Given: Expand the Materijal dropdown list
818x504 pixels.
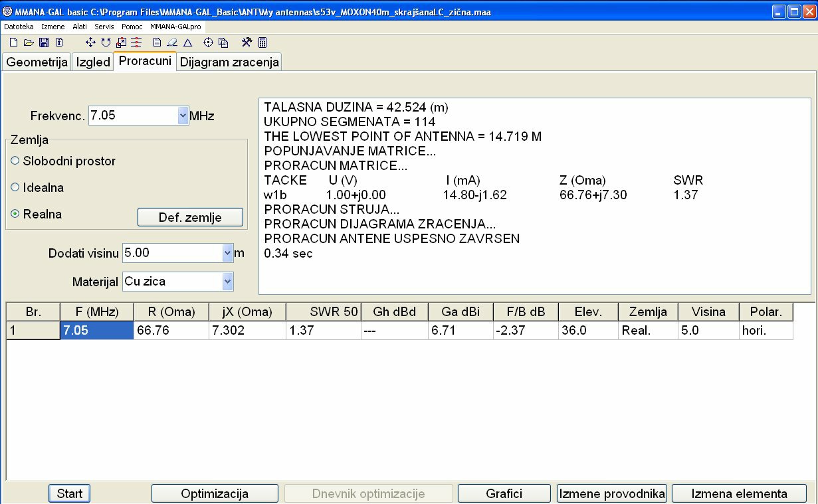Looking at the screenshot, I should coord(228,282).
